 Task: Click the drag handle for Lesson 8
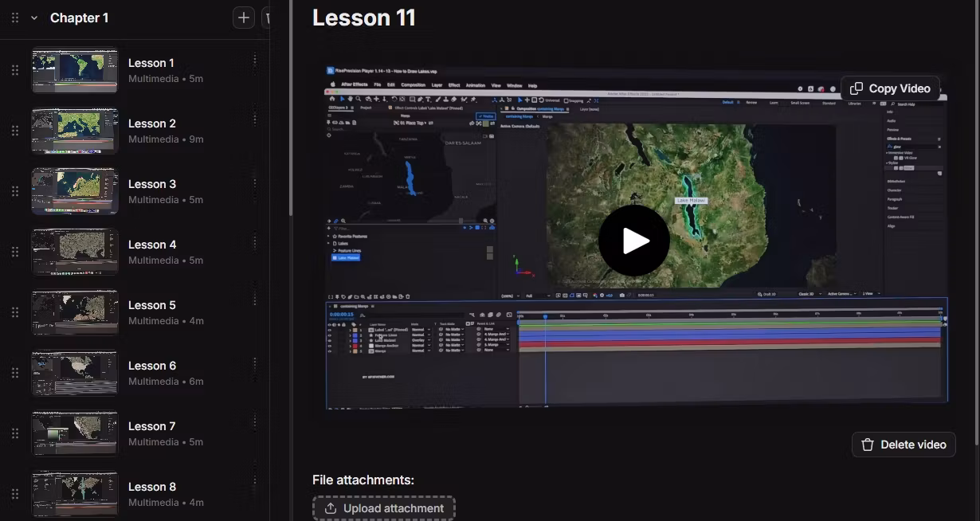(14, 494)
